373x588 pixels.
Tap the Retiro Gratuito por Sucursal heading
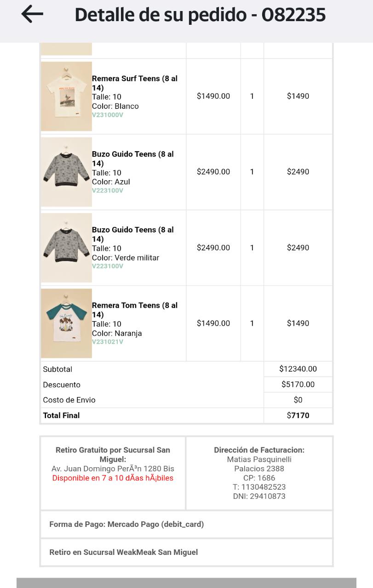tap(113, 455)
